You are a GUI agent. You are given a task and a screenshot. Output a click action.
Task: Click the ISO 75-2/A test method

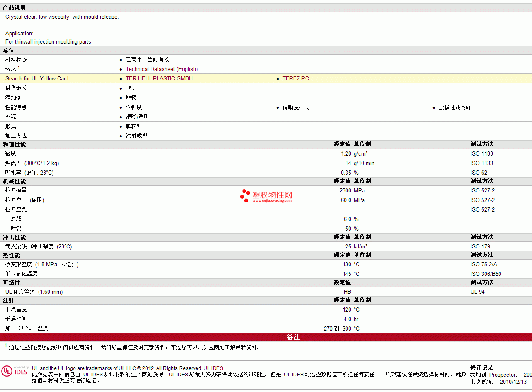pos(484,265)
